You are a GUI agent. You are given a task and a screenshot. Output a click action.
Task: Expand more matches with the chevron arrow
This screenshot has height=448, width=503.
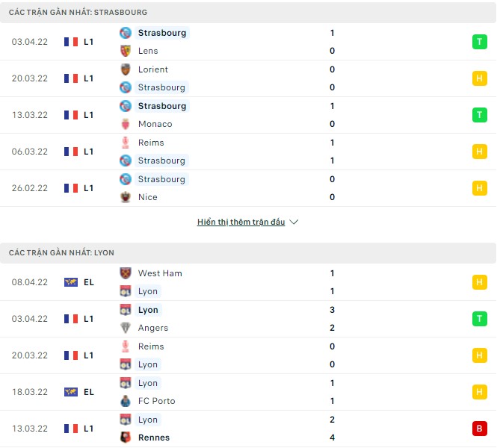tap(294, 223)
